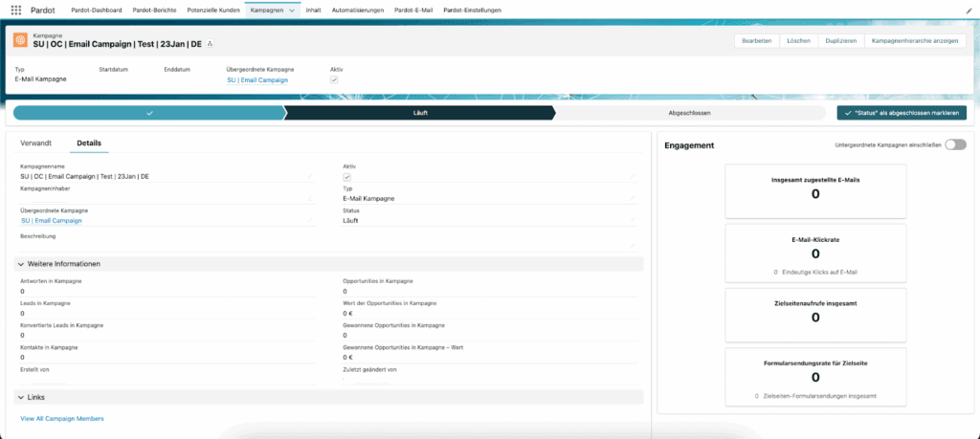This screenshot has height=439, width=980.
Task: Click the Läuft status value in Details
Action: (x=350, y=220)
